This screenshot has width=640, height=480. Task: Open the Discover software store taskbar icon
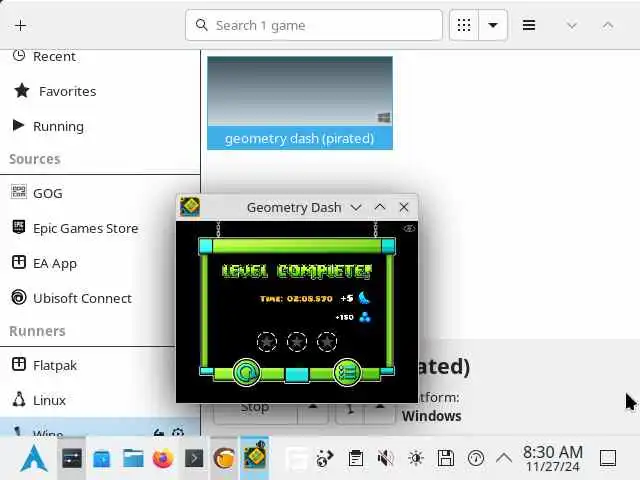coord(102,458)
